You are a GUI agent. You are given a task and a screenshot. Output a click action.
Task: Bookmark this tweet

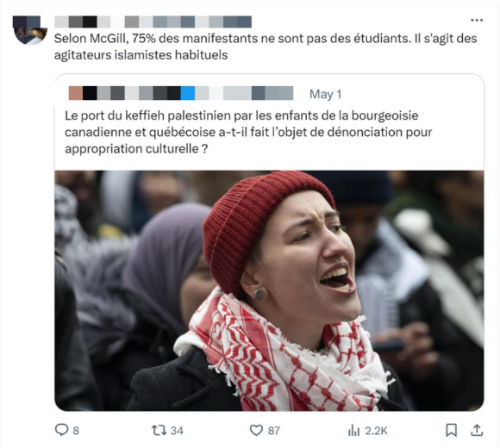tap(451, 430)
